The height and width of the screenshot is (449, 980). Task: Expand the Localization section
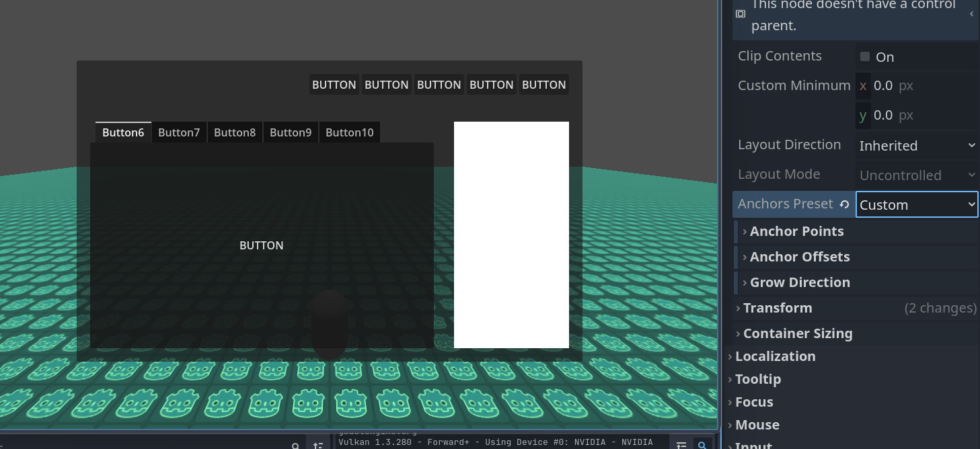775,356
